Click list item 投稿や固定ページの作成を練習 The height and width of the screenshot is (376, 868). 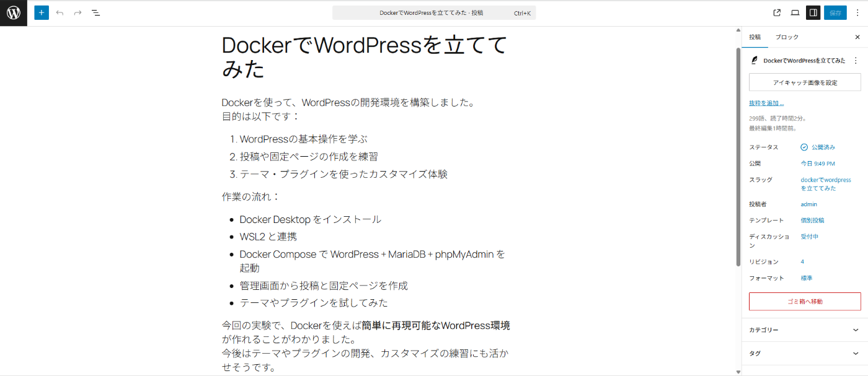tap(309, 157)
